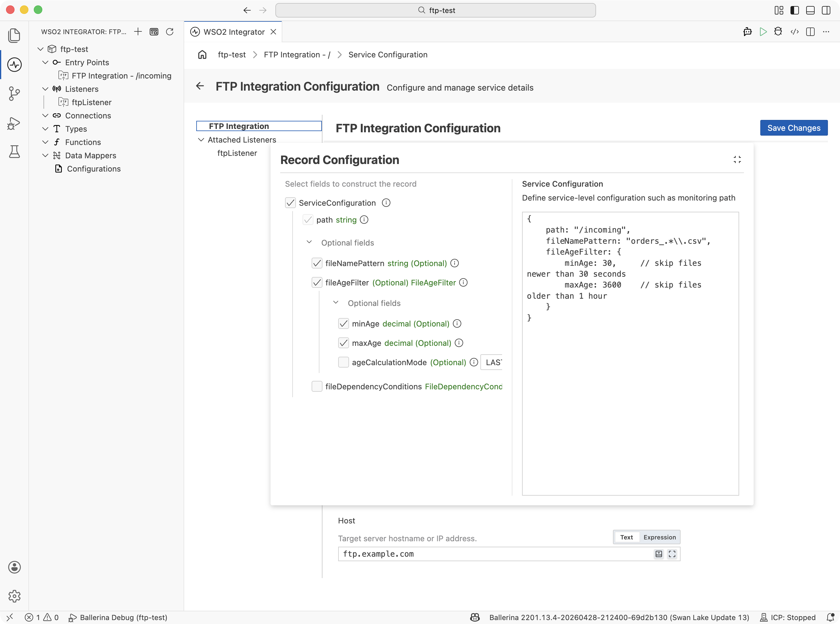Collapse Optional fields under ServiceConfiguration
Screen dimensions: 840x624
[309, 242]
